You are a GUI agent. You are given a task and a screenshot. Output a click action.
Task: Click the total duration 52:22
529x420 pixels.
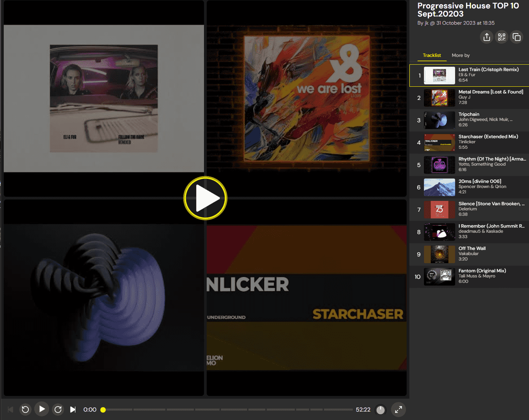click(x=363, y=410)
